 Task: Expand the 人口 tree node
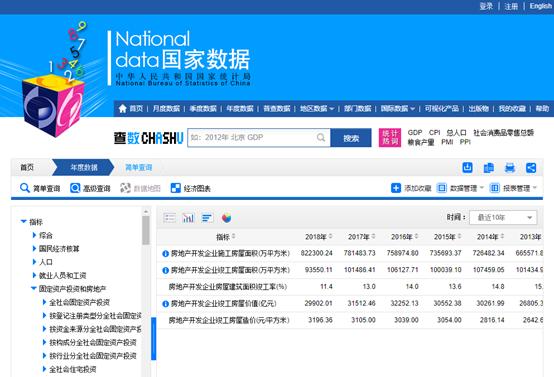click(34, 262)
